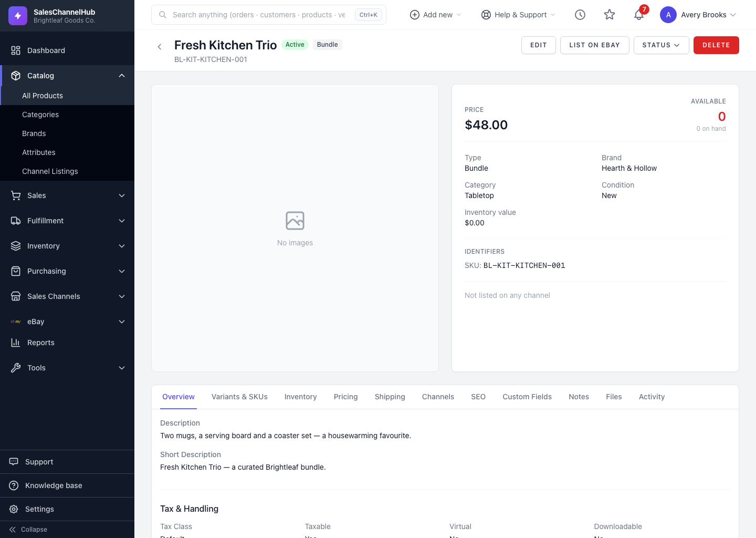Click the Sales Channels storefront icon
The width and height of the screenshot is (756, 538).
(16, 296)
